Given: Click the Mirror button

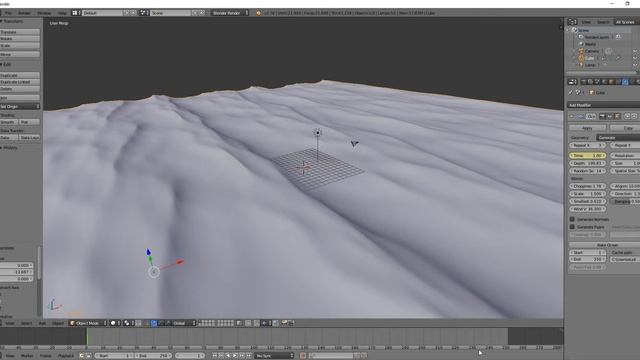Looking at the screenshot, I should 20,54.
